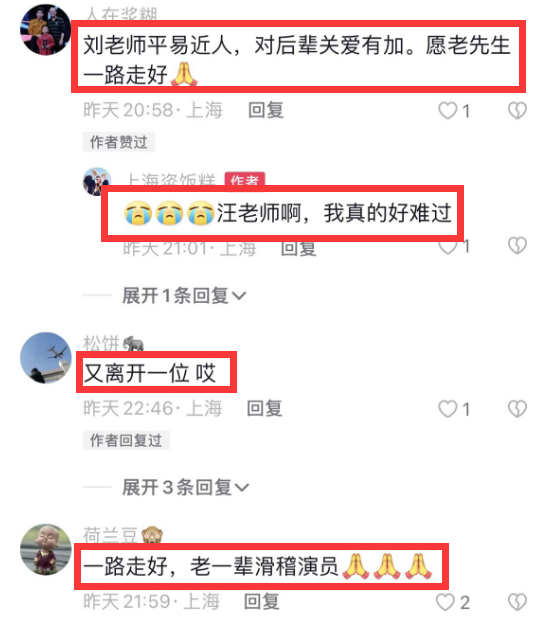Dislike the comment posted at 昨天 20:58
The width and height of the screenshot is (537, 620).
click(517, 111)
